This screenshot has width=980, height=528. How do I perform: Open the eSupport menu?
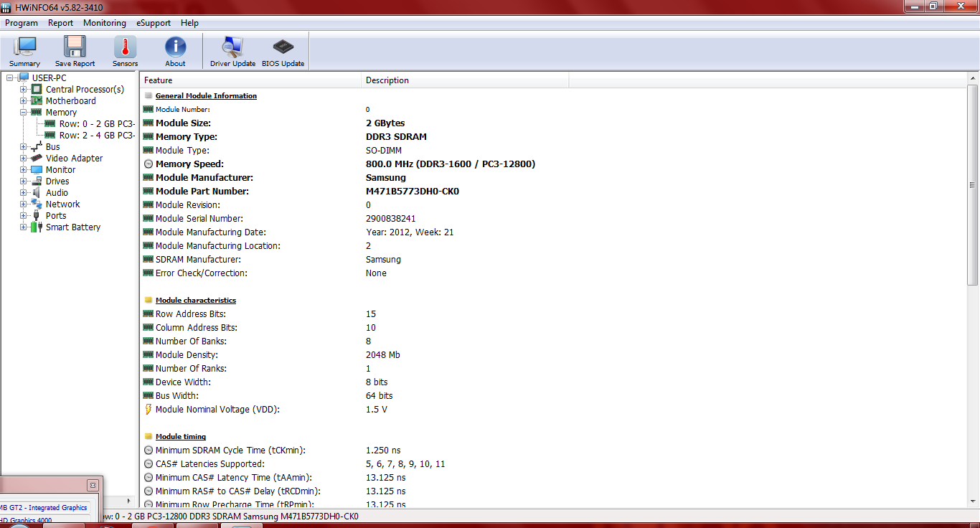(154, 23)
